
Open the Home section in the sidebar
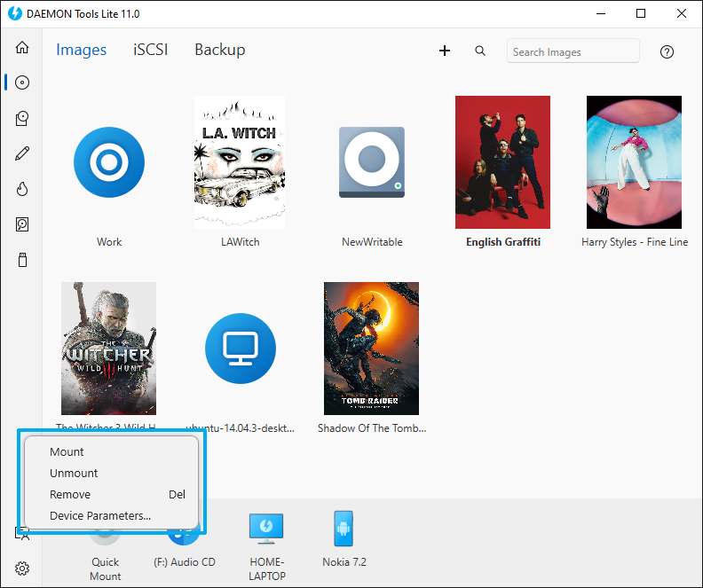click(x=22, y=48)
